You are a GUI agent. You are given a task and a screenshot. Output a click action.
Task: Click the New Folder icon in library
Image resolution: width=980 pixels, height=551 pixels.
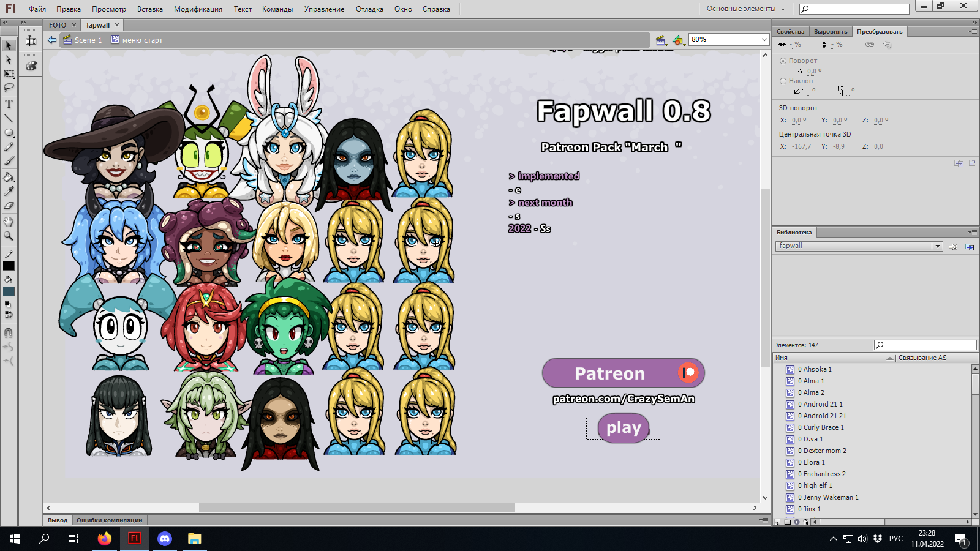coord(787,522)
